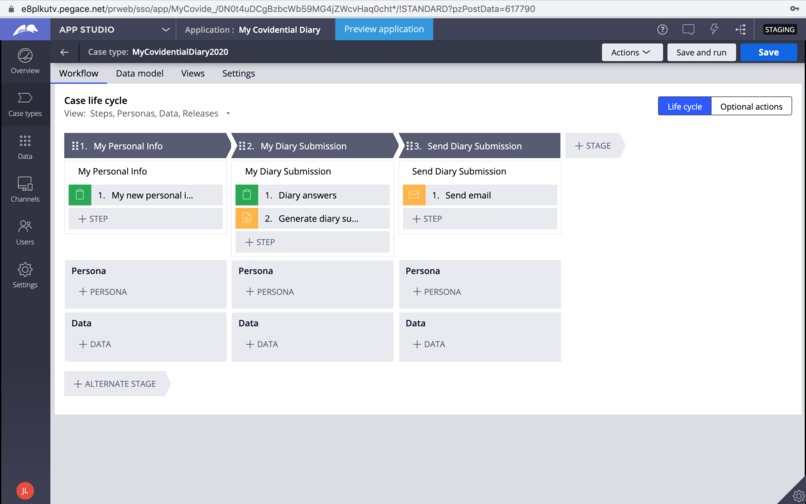
Task: Switch view to Life cycle
Action: click(x=684, y=106)
